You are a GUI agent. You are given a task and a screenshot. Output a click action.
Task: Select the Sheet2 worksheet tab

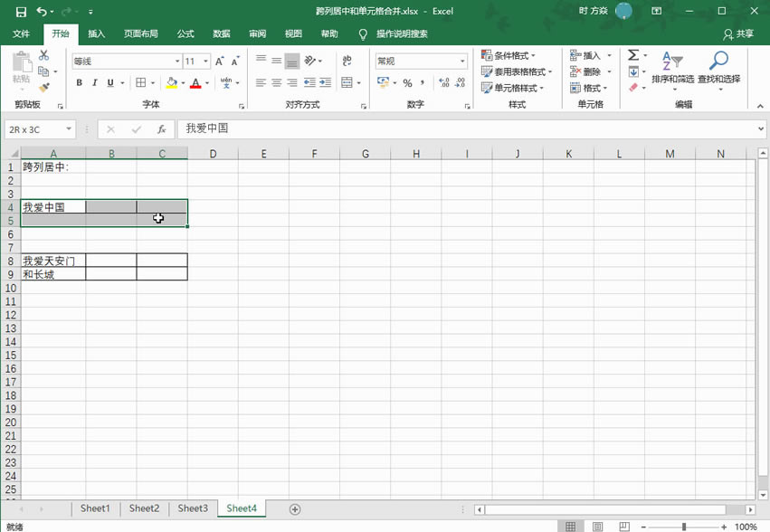tap(144, 508)
